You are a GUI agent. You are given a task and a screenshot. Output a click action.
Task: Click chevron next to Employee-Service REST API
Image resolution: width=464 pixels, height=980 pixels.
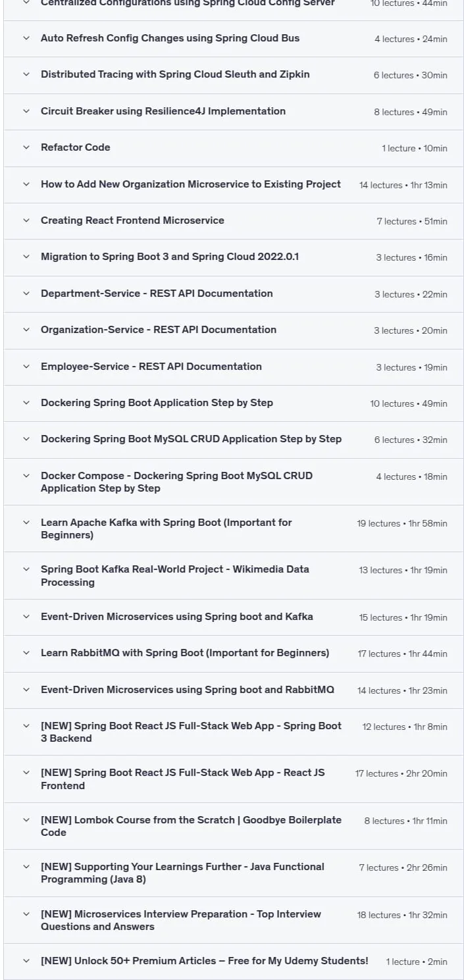tap(26, 367)
